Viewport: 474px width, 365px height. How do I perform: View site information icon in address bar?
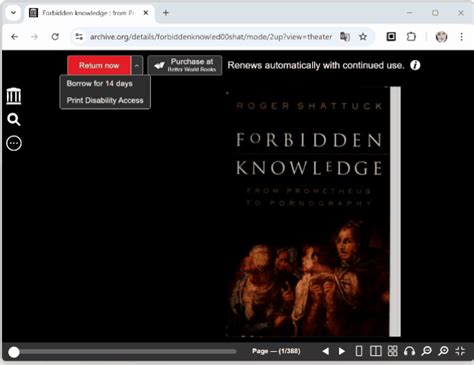pos(79,37)
